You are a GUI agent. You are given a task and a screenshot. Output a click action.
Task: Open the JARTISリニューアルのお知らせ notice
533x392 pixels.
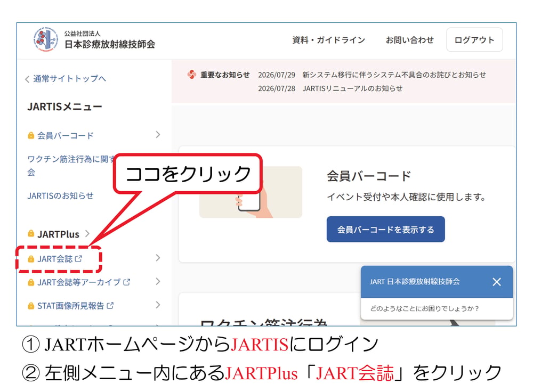352,88
